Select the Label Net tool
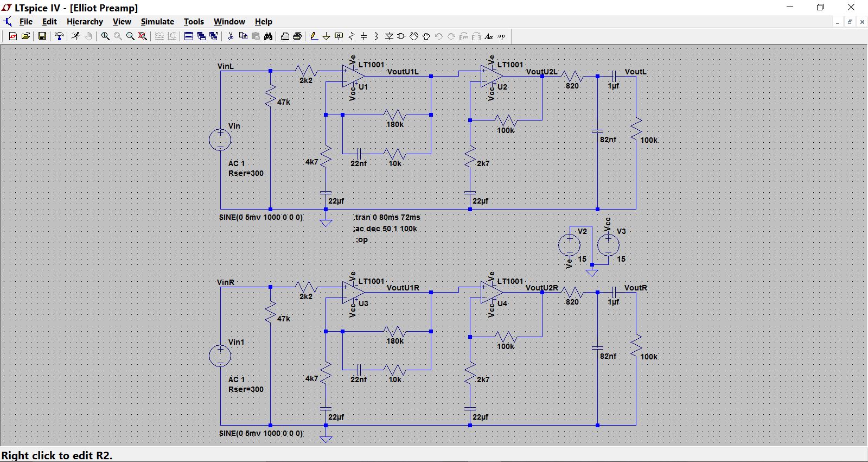868x462 pixels. (x=339, y=36)
